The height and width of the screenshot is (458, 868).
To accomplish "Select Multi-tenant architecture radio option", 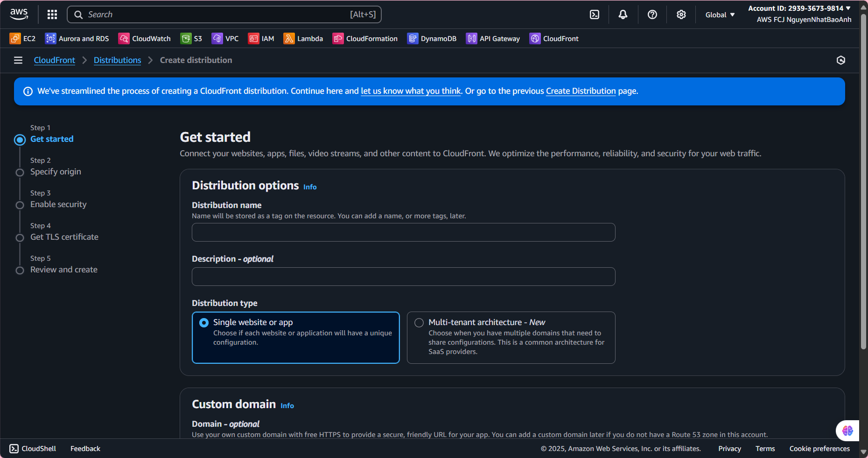I will click(419, 323).
